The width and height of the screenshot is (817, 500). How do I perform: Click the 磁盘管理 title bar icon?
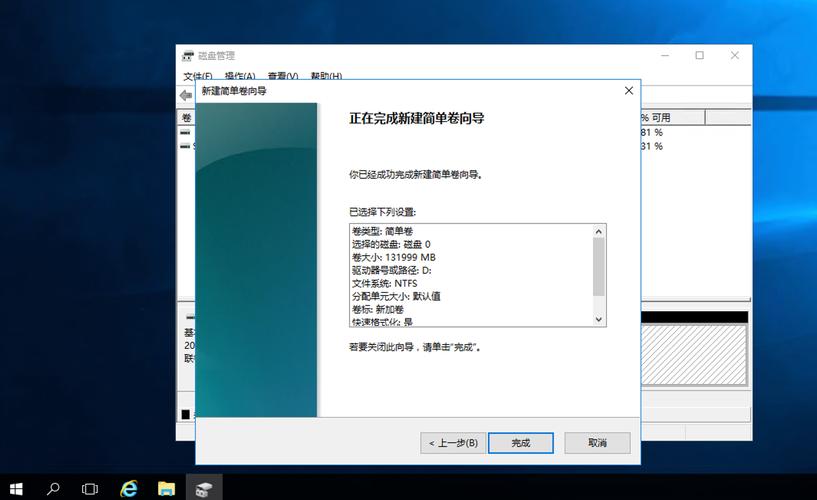[x=188, y=56]
